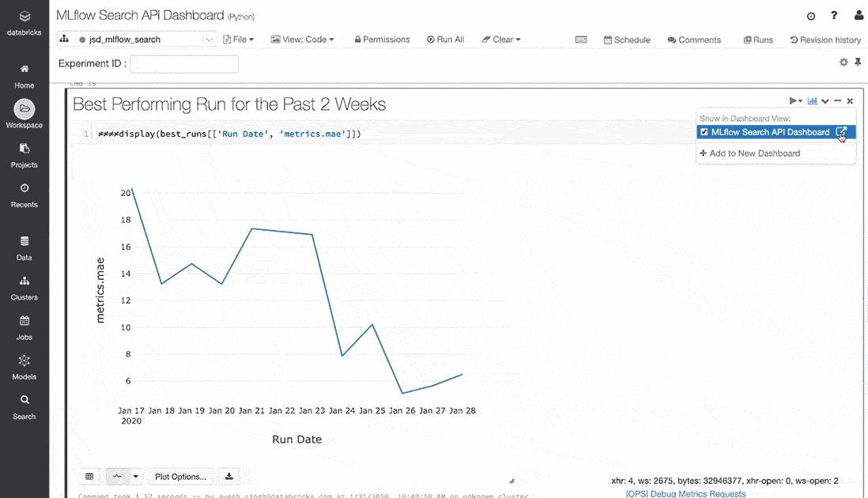Switch to table view of results

pyautogui.click(x=89, y=477)
